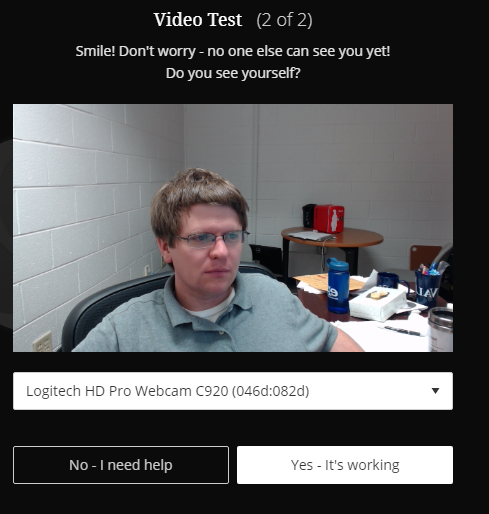The height and width of the screenshot is (514, 489).
Task: Click the white tissue box in preview
Action: [378, 303]
